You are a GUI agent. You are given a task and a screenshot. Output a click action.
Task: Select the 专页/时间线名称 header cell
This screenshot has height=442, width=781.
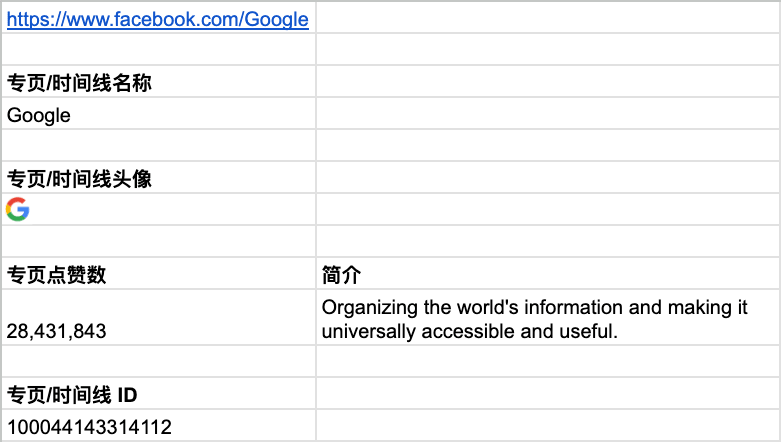[158, 81]
